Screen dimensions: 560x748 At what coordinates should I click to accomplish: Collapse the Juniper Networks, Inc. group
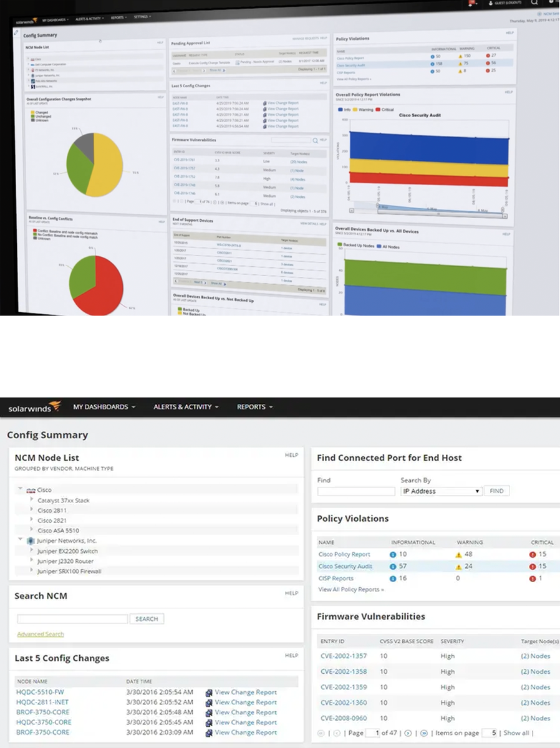(21, 540)
